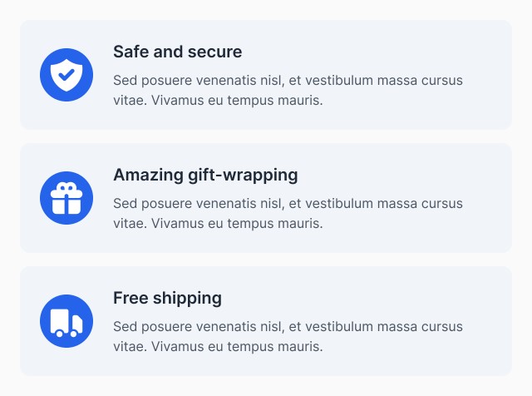Click first description line under Amazing gift-wrapping
532x396 pixels.
pos(288,204)
